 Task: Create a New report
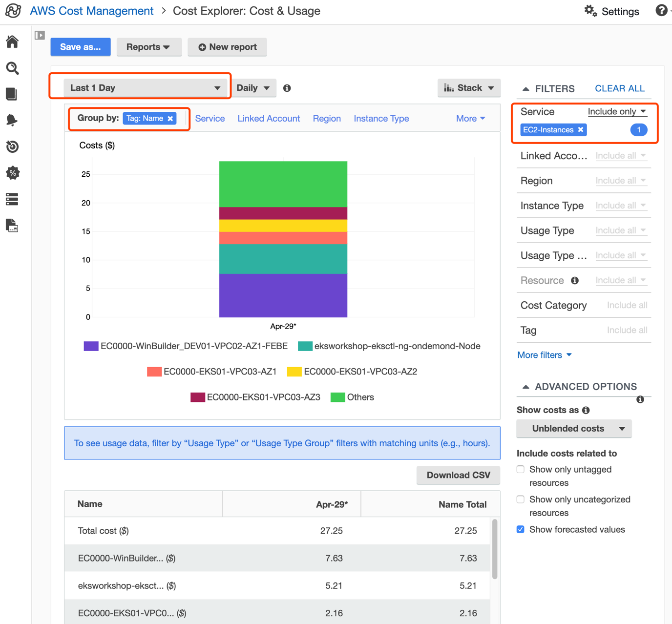point(228,47)
